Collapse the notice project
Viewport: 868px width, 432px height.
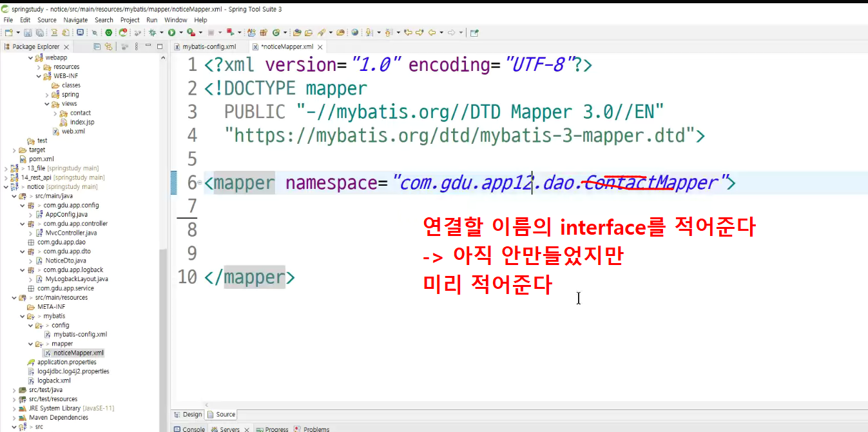(x=6, y=186)
